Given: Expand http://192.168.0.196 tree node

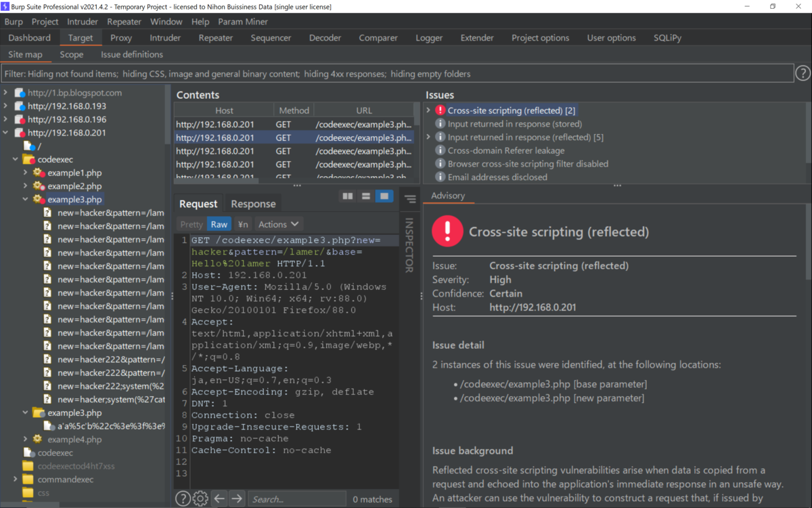Looking at the screenshot, I should pyautogui.click(x=5, y=119).
